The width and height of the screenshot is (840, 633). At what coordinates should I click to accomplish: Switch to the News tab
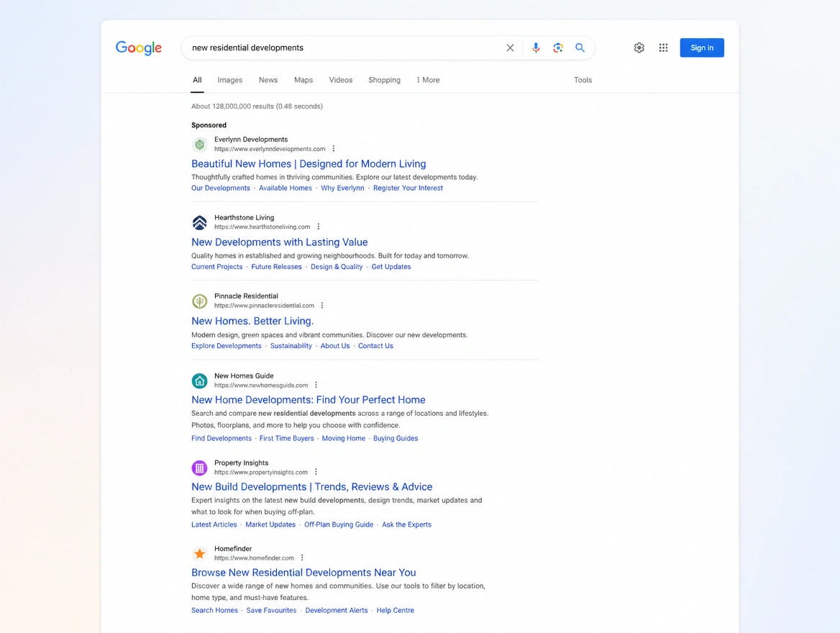click(268, 80)
